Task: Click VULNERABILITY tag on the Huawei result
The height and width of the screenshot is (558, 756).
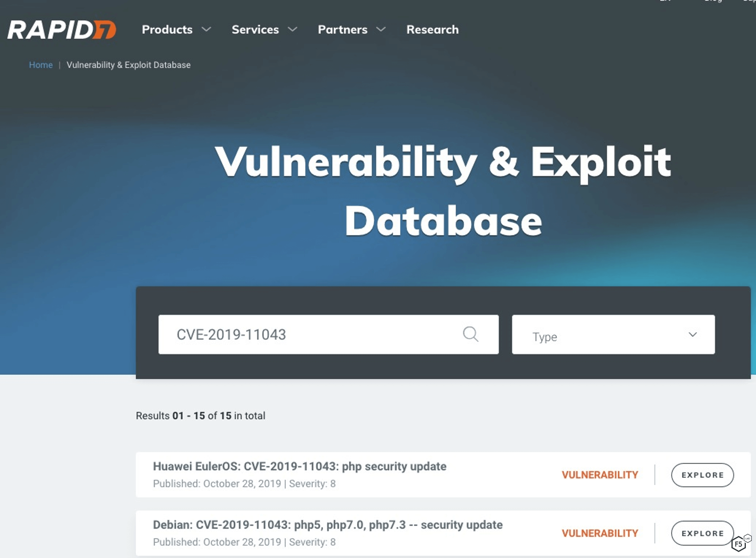Action: (600, 475)
